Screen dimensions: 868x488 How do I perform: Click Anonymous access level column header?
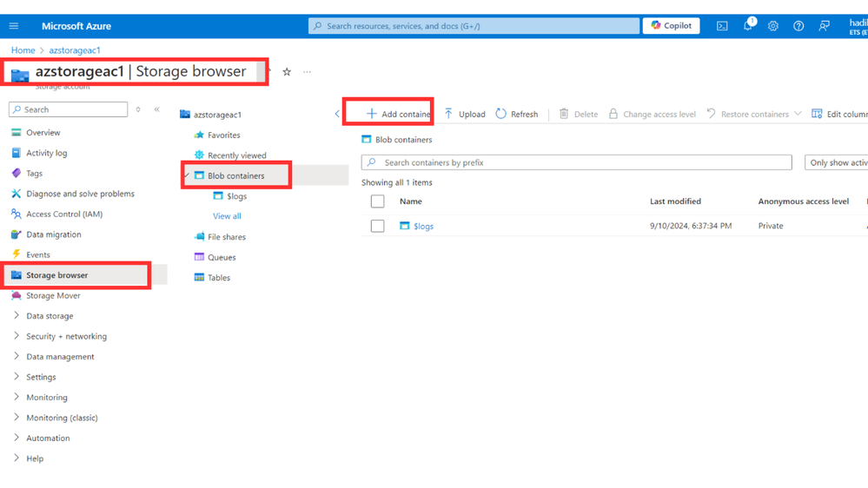[803, 201]
